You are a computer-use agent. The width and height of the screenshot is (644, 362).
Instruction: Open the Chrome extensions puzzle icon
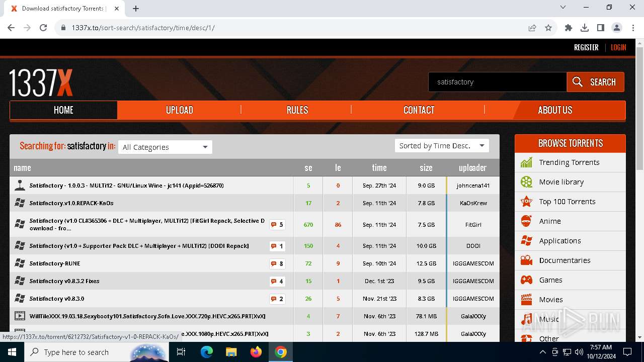[x=569, y=28]
